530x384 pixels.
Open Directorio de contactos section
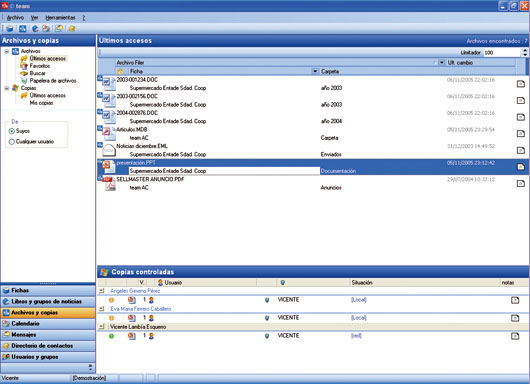pos(48,346)
